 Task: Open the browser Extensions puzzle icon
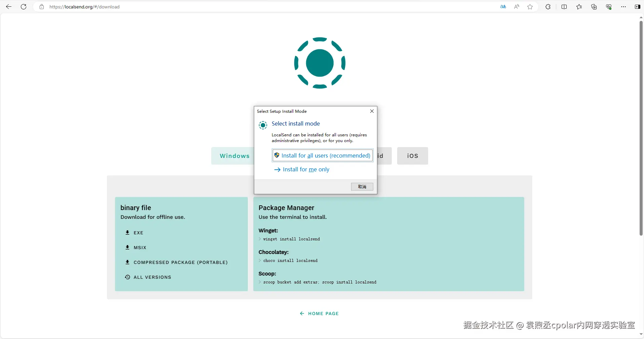tap(548, 7)
